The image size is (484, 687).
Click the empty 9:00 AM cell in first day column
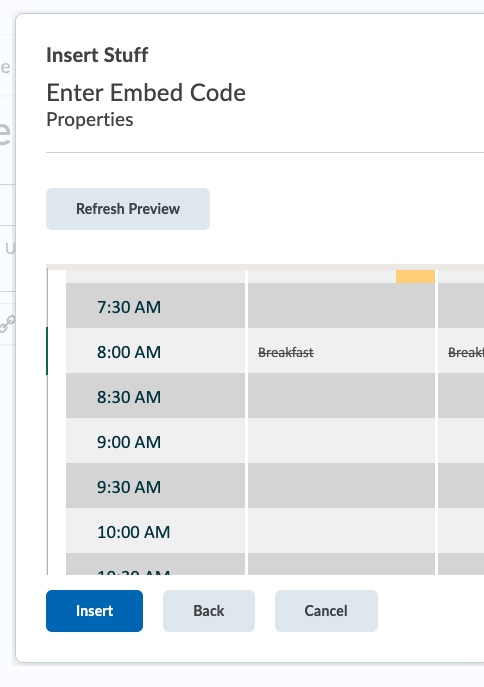pos(342,441)
